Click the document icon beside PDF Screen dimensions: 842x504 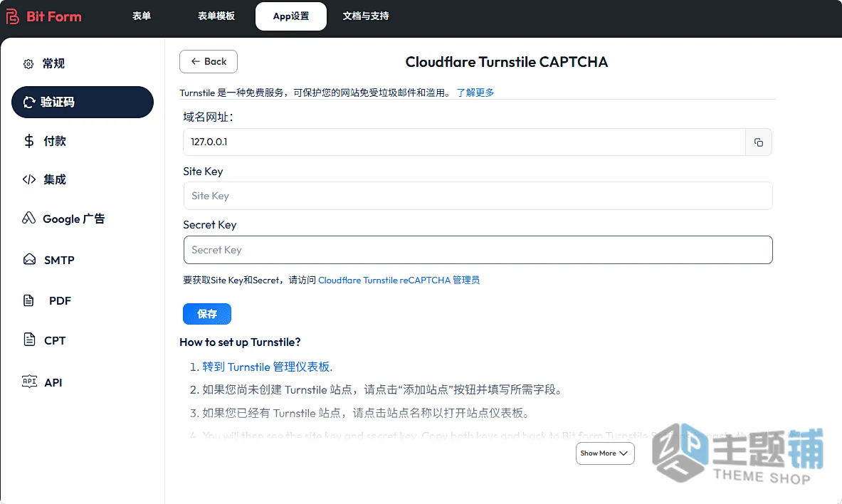click(28, 300)
